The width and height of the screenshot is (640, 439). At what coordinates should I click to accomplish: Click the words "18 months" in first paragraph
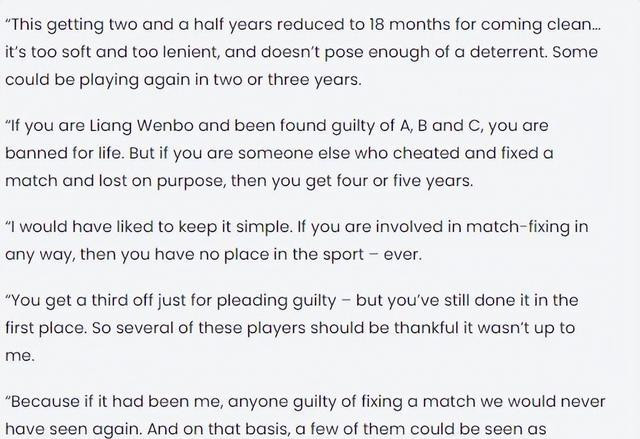coord(409,24)
